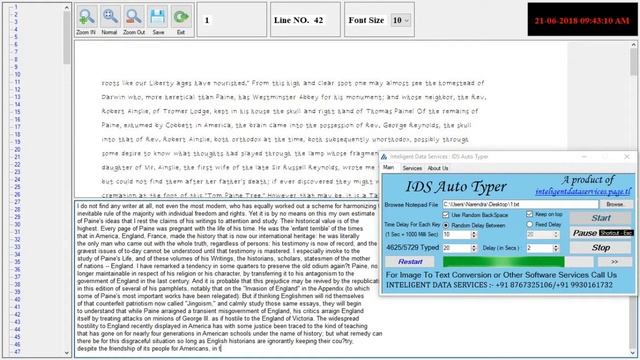The width and height of the screenshot is (640, 360).
Task: Click the Start button
Action: pyautogui.click(x=601, y=218)
